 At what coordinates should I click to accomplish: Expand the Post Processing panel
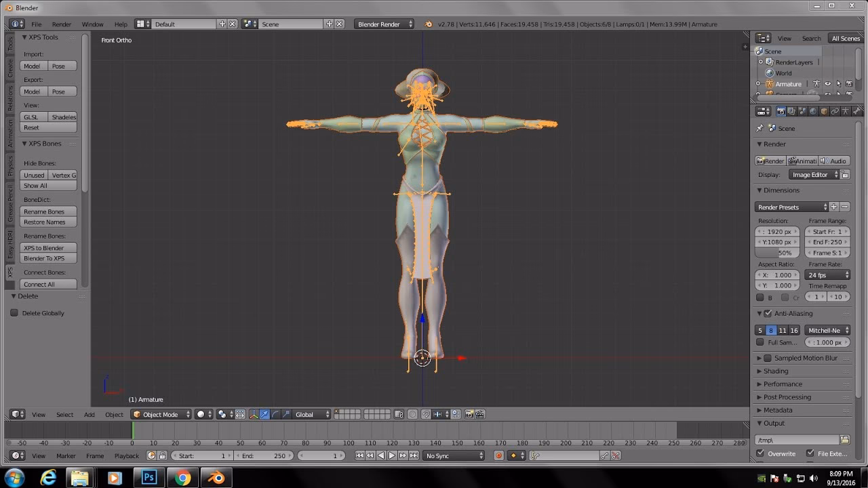pyautogui.click(x=787, y=397)
